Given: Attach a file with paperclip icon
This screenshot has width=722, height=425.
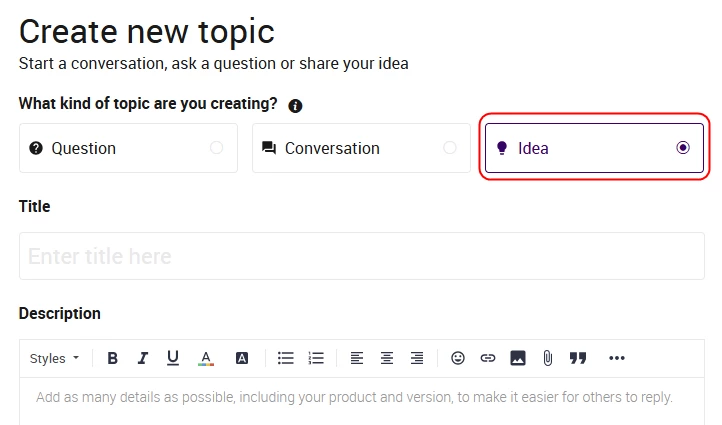Looking at the screenshot, I should 547,358.
